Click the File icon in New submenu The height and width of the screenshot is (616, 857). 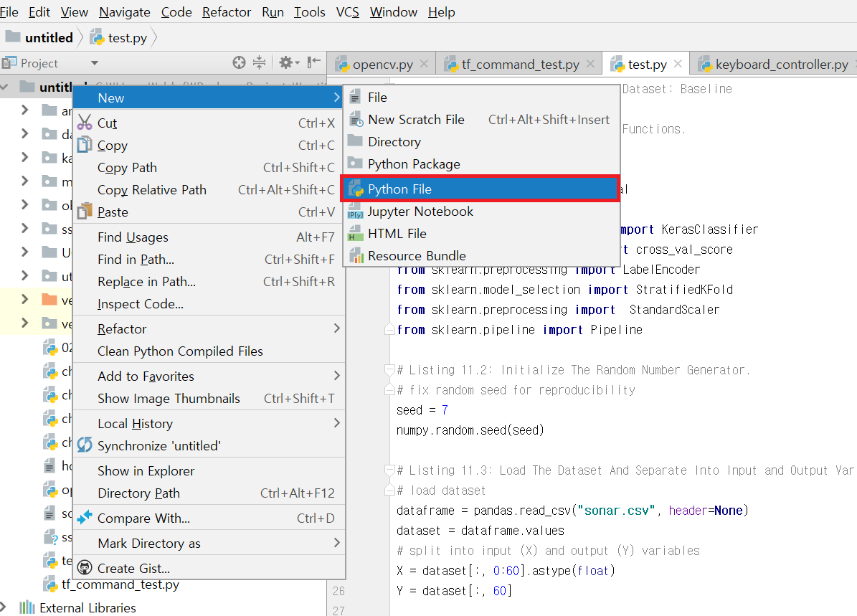tap(355, 98)
